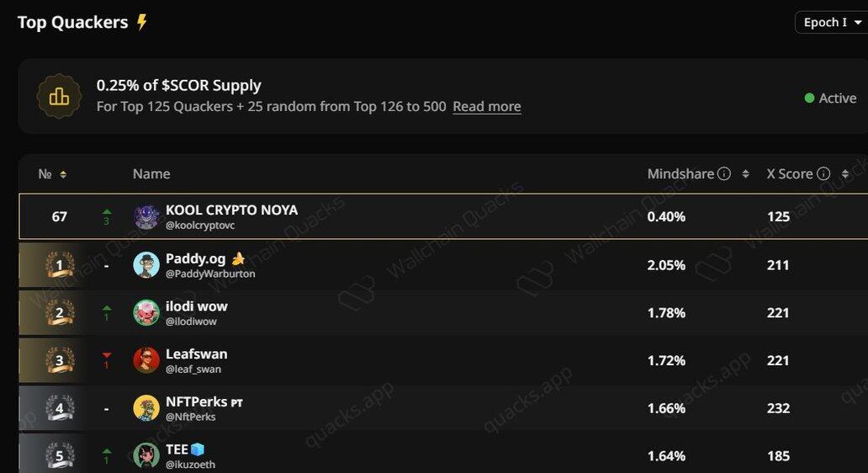Screen dimensions: 868x473
Task: Open the Epoch I dropdown
Action: [x=829, y=23]
